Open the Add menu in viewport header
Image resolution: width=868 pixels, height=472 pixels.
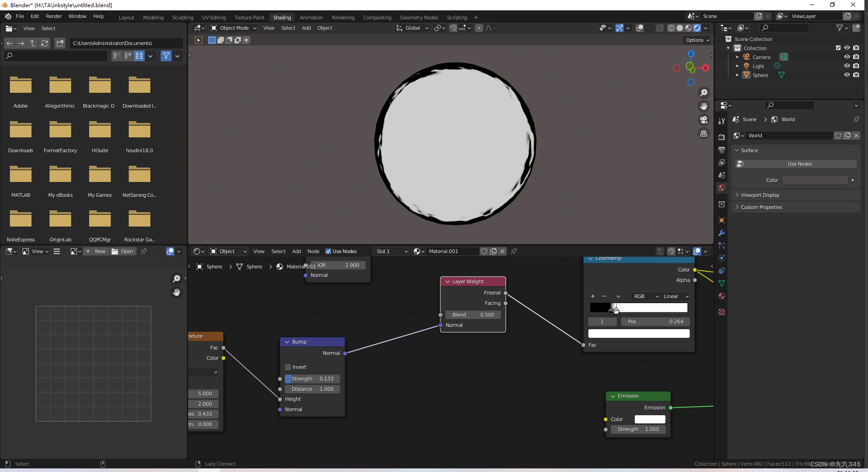[306, 28]
